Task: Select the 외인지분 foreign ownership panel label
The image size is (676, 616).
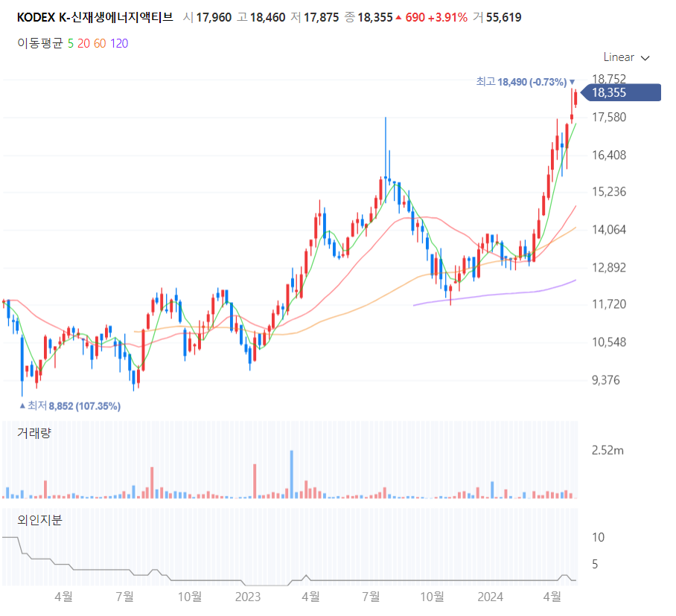Action: (x=39, y=520)
